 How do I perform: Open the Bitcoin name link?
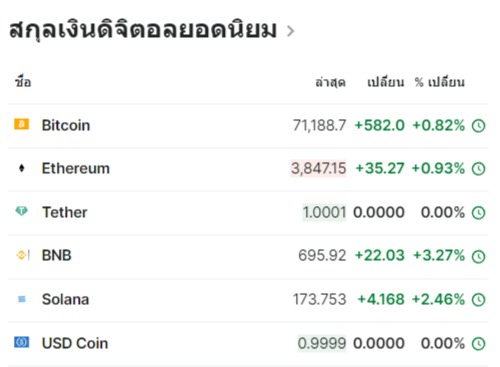(x=66, y=125)
